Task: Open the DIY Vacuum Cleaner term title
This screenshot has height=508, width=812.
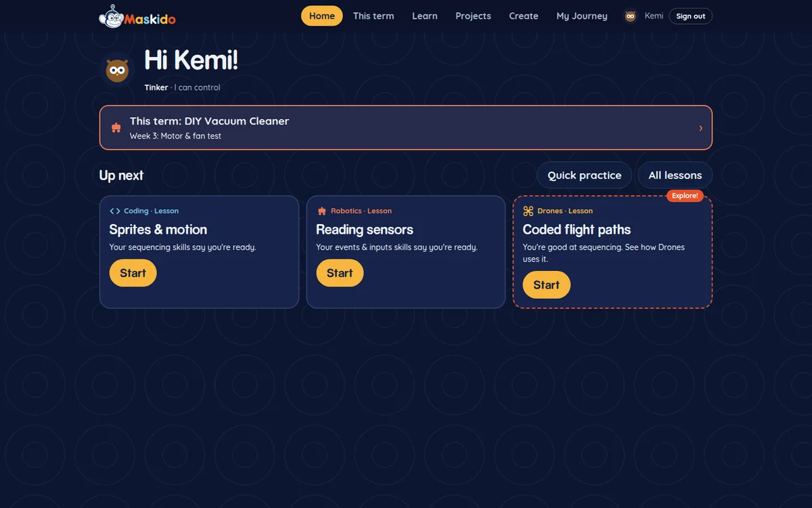Action: click(x=210, y=121)
